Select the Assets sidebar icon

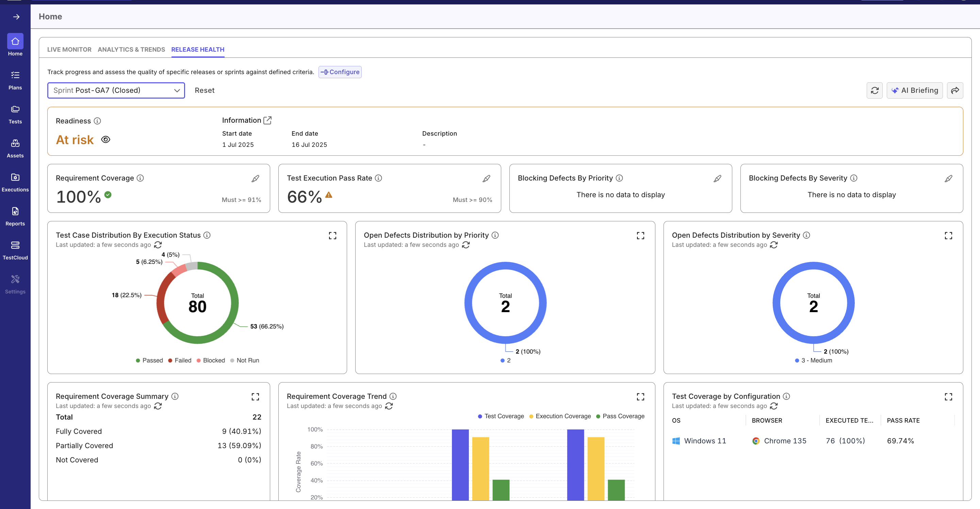[x=15, y=148]
